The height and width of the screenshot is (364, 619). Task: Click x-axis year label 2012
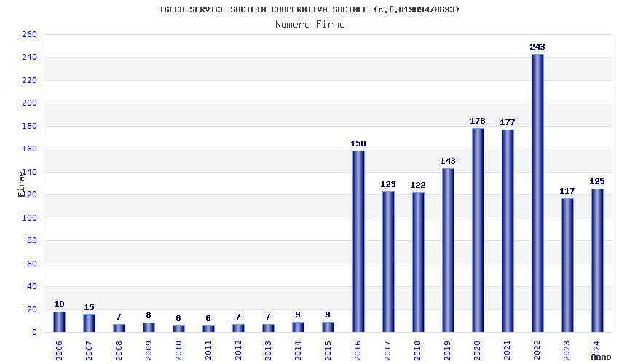click(238, 351)
